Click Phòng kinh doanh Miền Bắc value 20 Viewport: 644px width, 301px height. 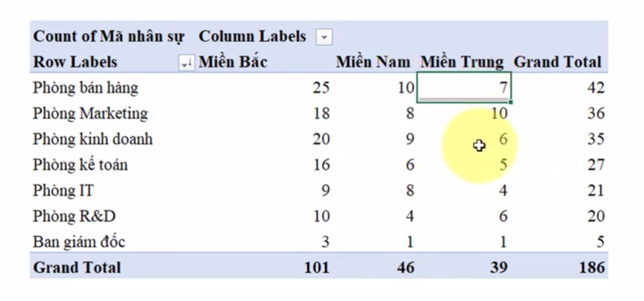point(321,139)
